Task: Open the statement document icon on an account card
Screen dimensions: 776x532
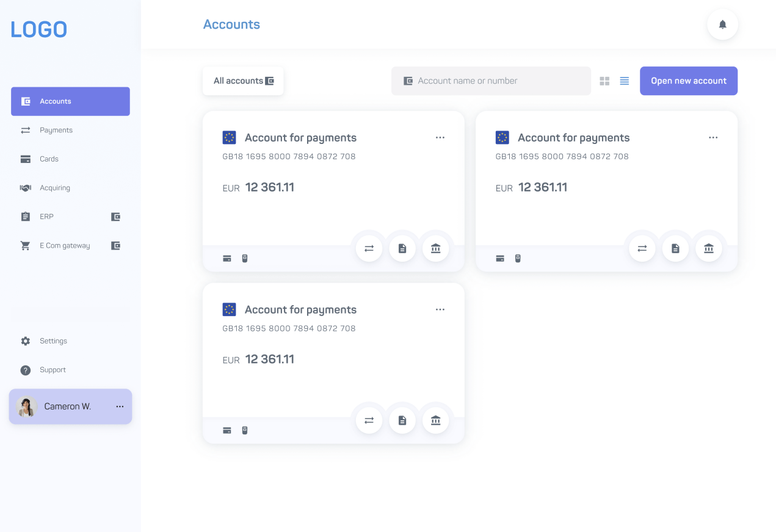Action: coord(402,248)
